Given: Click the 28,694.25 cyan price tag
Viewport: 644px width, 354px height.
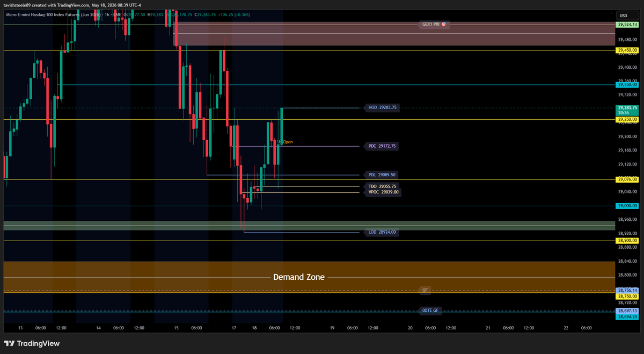Looking at the screenshot, I should point(627,316).
